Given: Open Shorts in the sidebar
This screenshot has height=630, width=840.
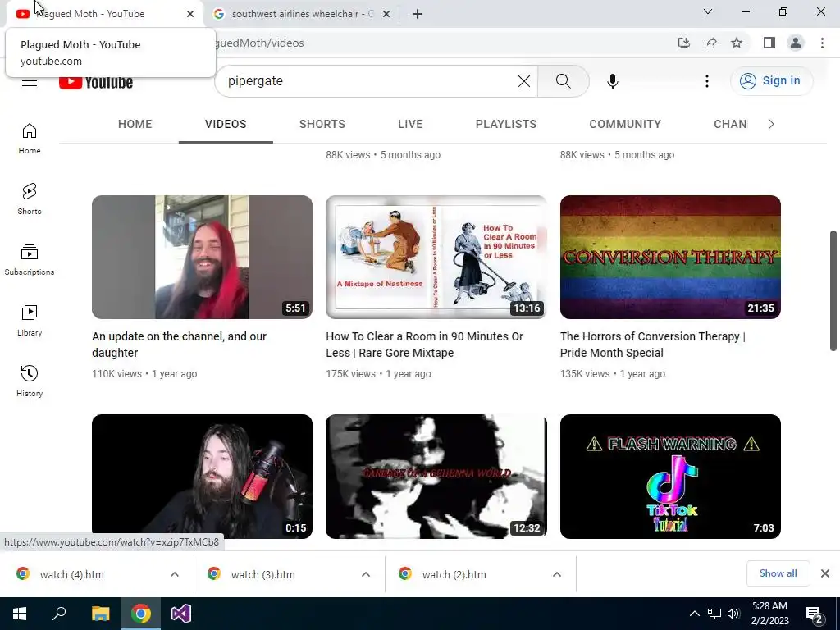Looking at the screenshot, I should point(30,199).
